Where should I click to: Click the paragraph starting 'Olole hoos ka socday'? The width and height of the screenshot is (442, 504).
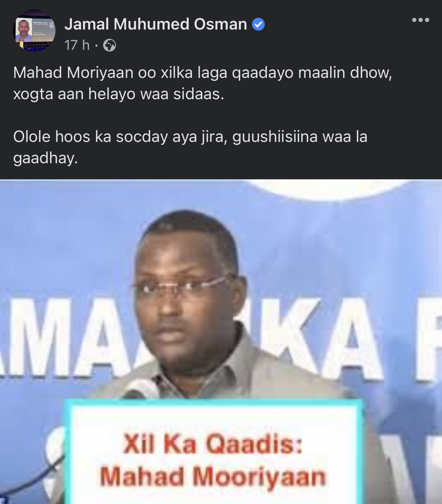tap(190, 147)
